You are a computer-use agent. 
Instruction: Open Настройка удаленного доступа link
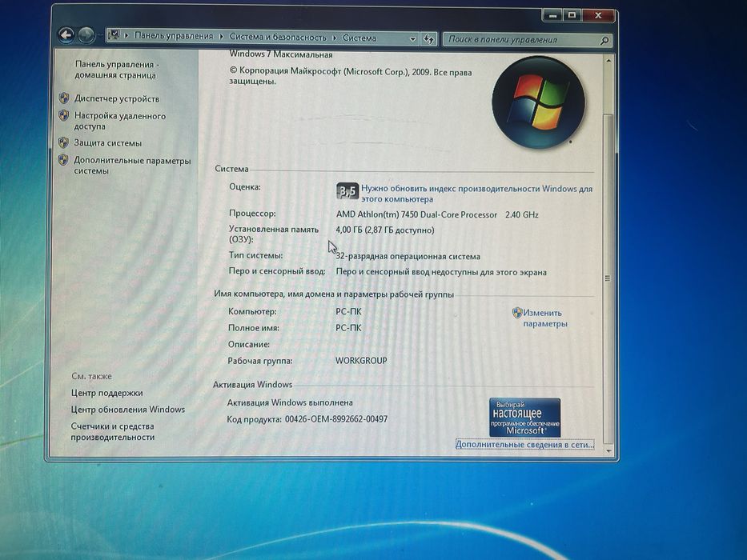(120, 121)
